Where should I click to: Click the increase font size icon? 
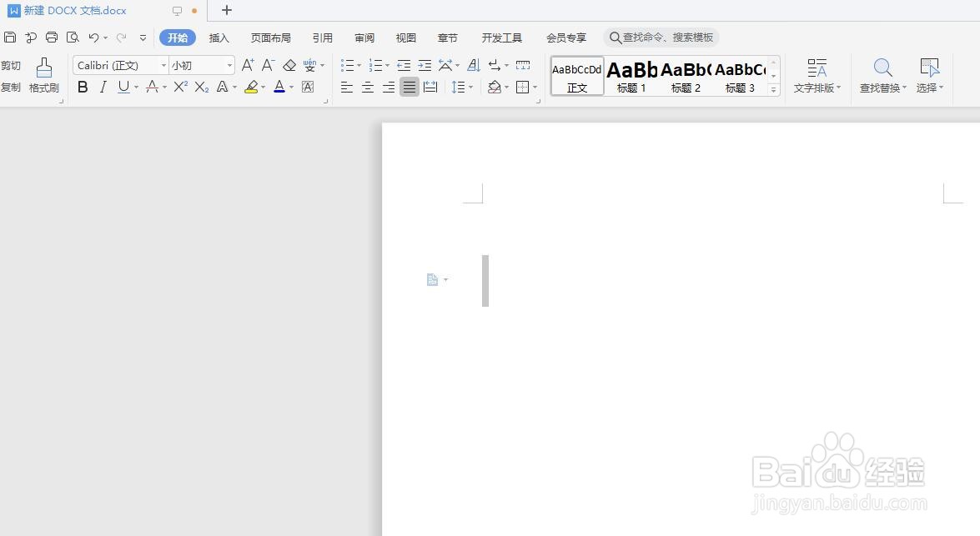coord(248,65)
